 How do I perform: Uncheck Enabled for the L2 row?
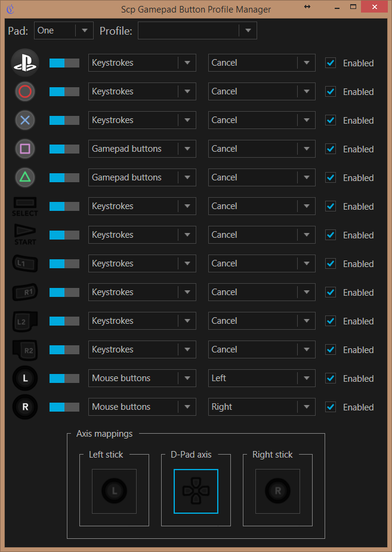(x=331, y=321)
